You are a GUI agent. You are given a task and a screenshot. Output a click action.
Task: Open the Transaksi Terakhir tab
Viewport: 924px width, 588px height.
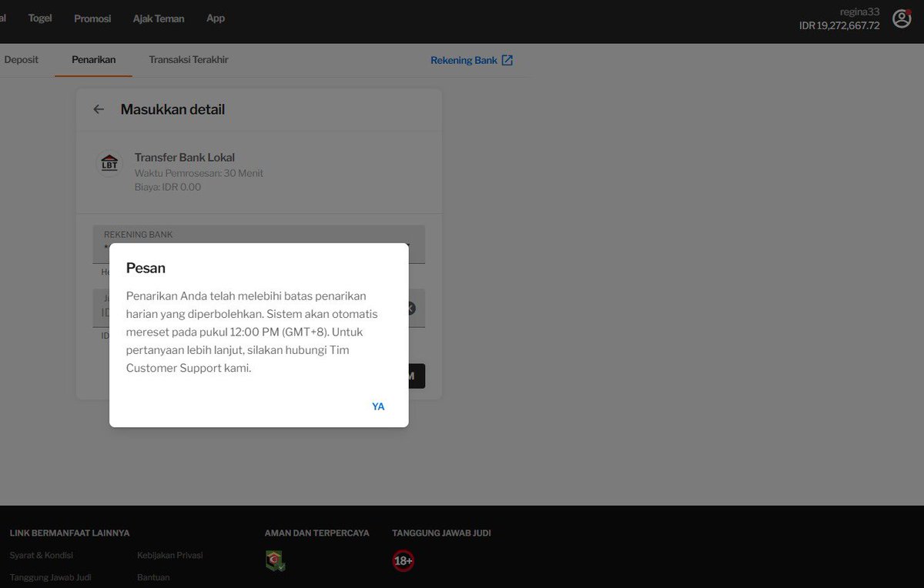(x=189, y=59)
